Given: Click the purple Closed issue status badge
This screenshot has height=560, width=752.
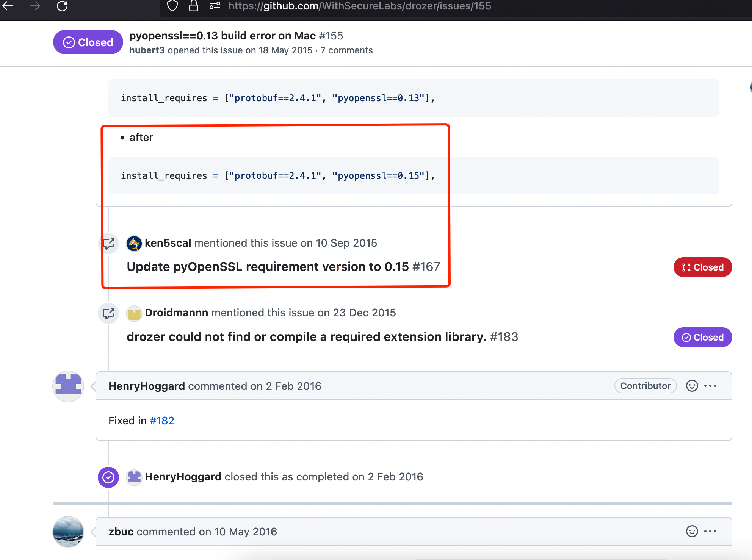Looking at the screenshot, I should (88, 42).
